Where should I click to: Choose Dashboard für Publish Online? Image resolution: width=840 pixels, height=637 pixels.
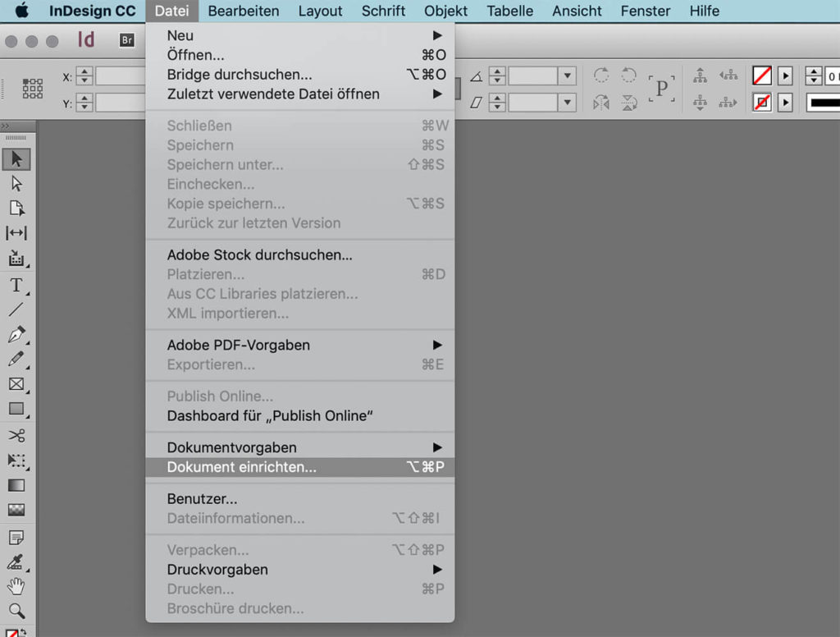click(300, 415)
